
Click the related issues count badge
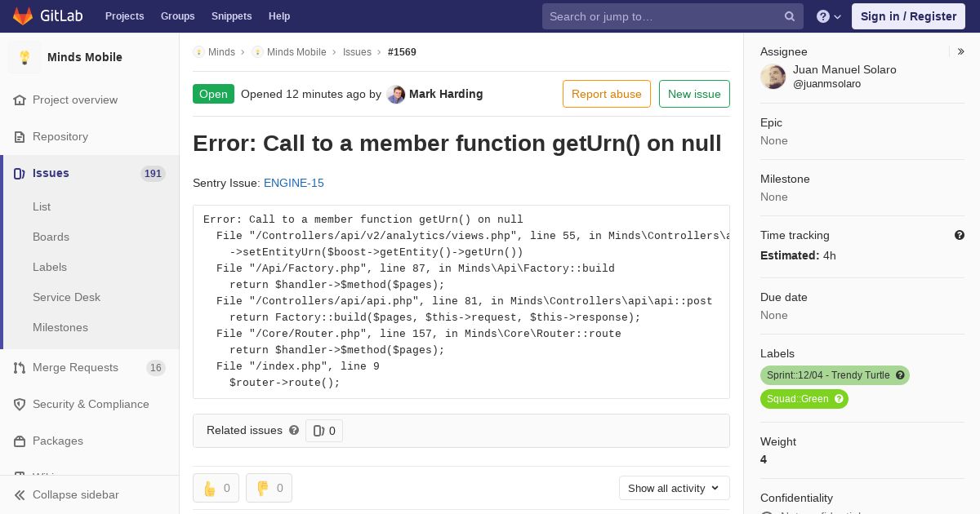click(x=324, y=431)
